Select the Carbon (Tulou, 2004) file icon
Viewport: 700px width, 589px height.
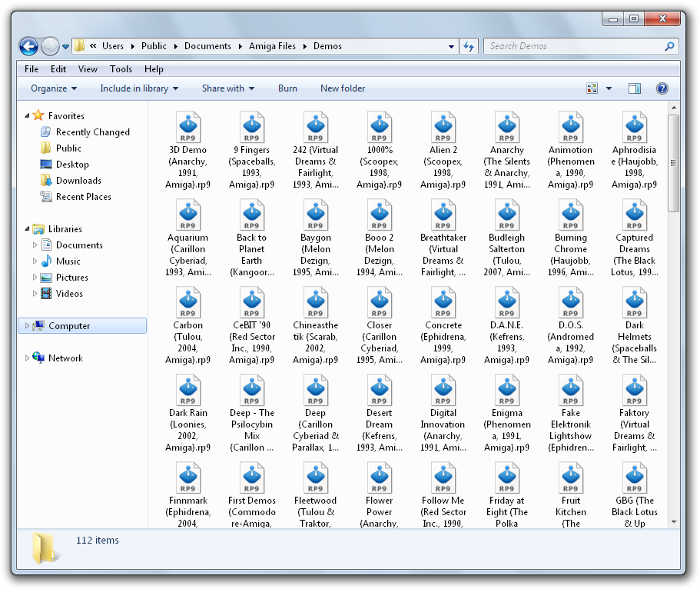(x=188, y=302)
